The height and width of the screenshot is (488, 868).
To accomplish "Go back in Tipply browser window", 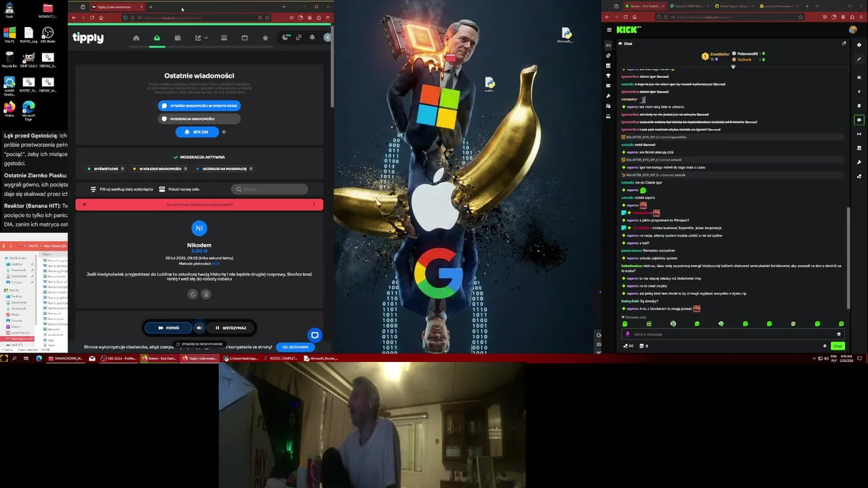I will (74, 18).
